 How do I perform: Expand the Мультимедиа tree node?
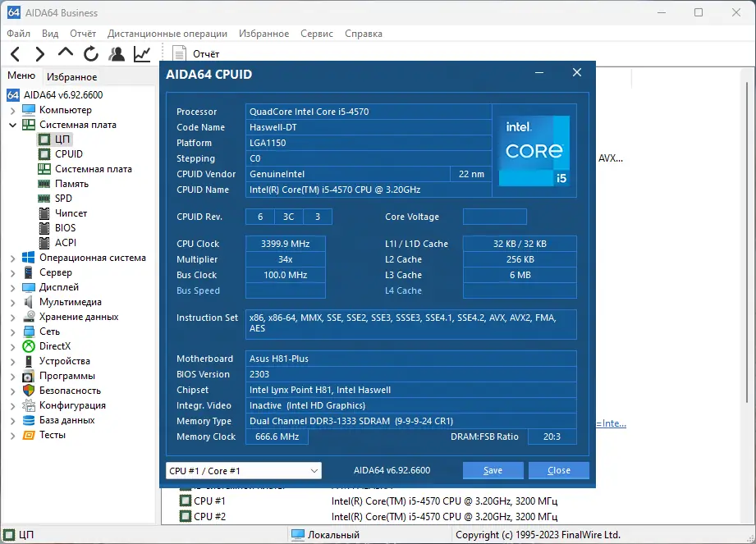12,303
